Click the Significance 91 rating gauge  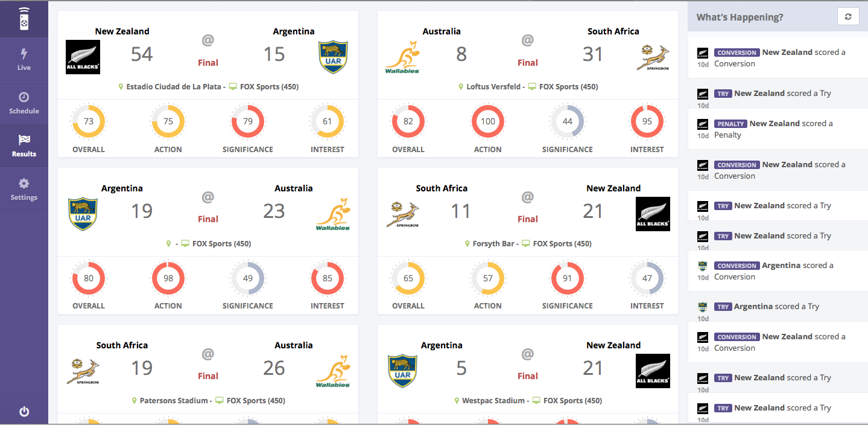(x=568, y=278)
